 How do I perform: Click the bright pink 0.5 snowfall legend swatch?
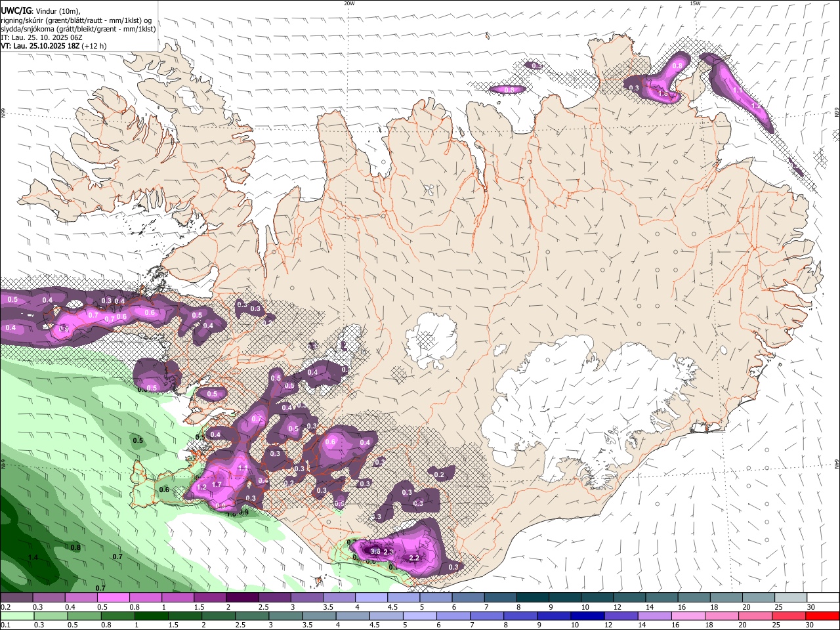point(113,598)
